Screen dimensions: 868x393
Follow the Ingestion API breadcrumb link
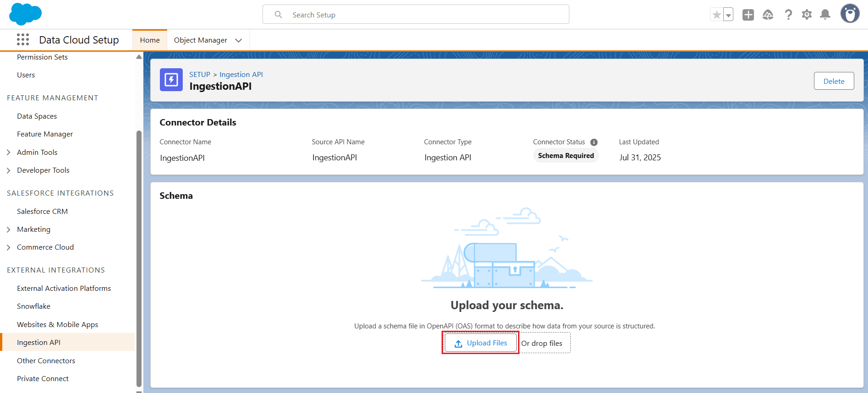[241, 74]
